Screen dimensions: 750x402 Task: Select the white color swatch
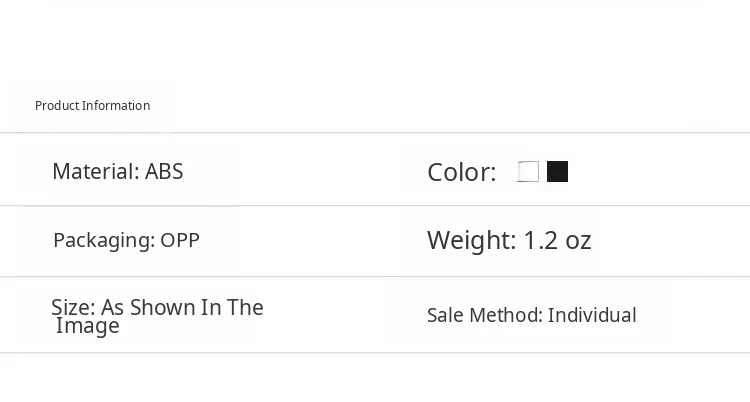point(528,172)
